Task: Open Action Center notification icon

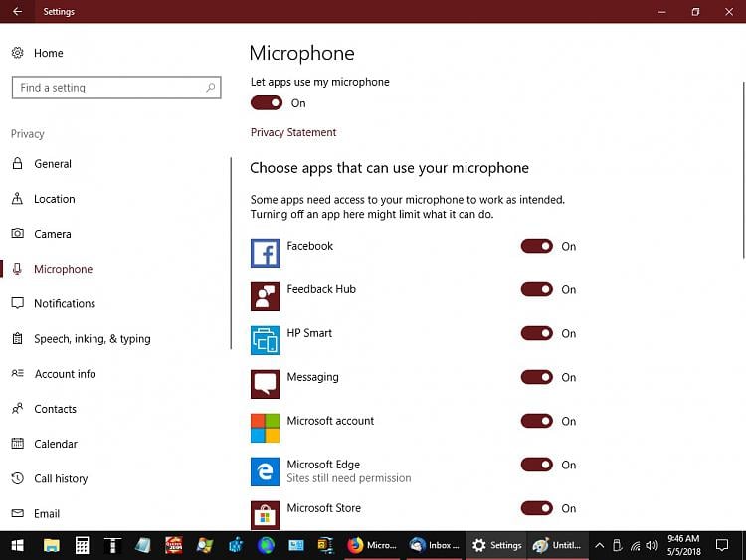Action: tap(722, 545)
